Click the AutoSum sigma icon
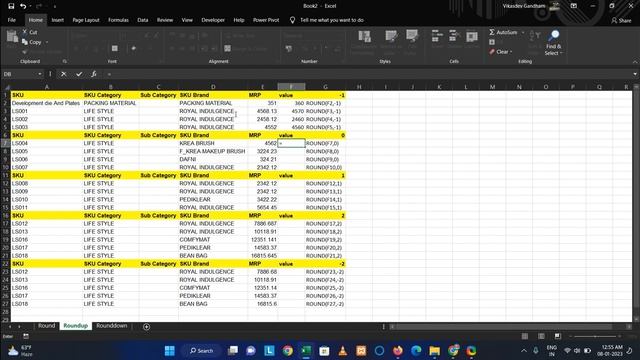 click(x=492, y=32)
